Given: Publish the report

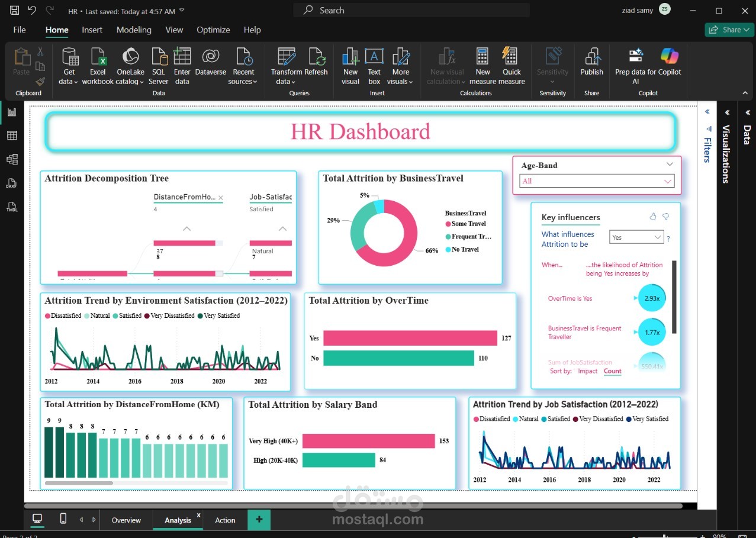Looking at the screenshot, I should pos(591,57).
